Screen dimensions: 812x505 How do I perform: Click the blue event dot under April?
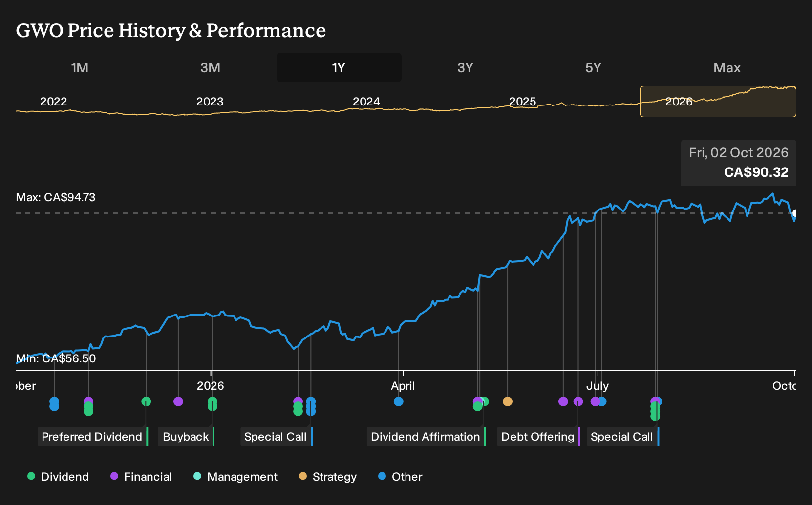(x=399, y=401)
